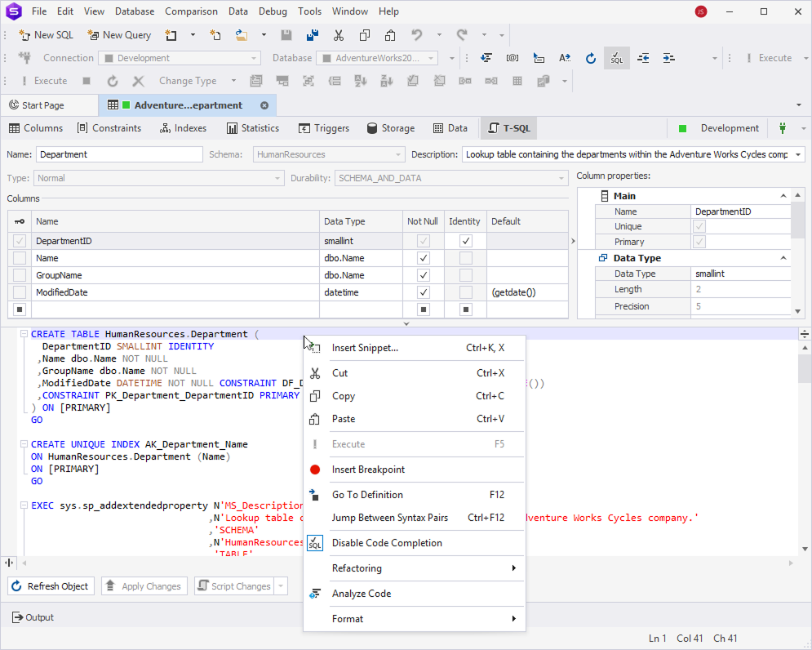Select the Data Type cell reading datetime
The width and height of the screenshot is (812, 650).
[x=361, y=292]
